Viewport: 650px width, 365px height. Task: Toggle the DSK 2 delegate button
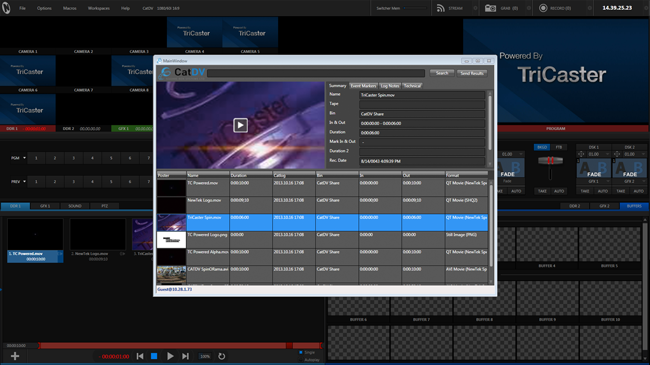coord(630,147)
